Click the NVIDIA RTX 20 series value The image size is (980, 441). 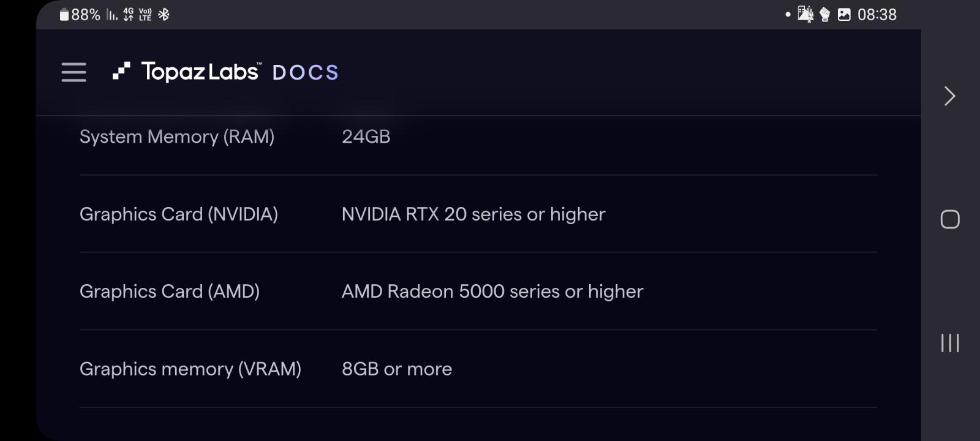(x=473, y=214)
